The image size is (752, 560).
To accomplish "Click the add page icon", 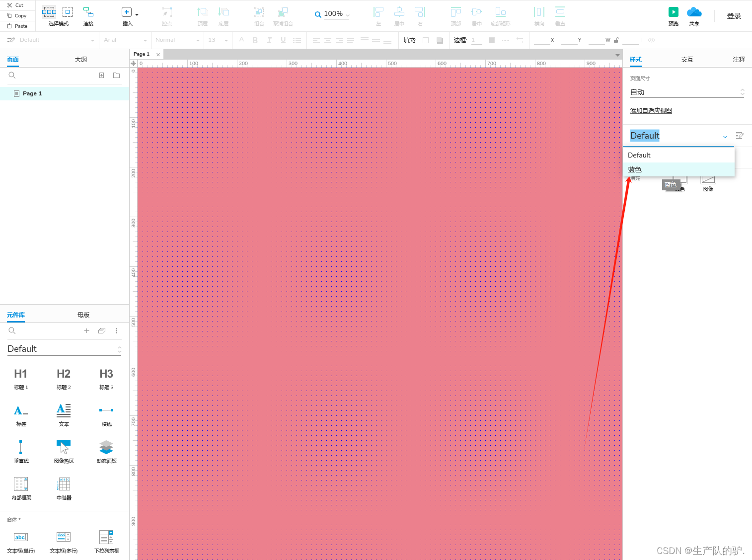I will pyautogui.click(x=101, y=76).
